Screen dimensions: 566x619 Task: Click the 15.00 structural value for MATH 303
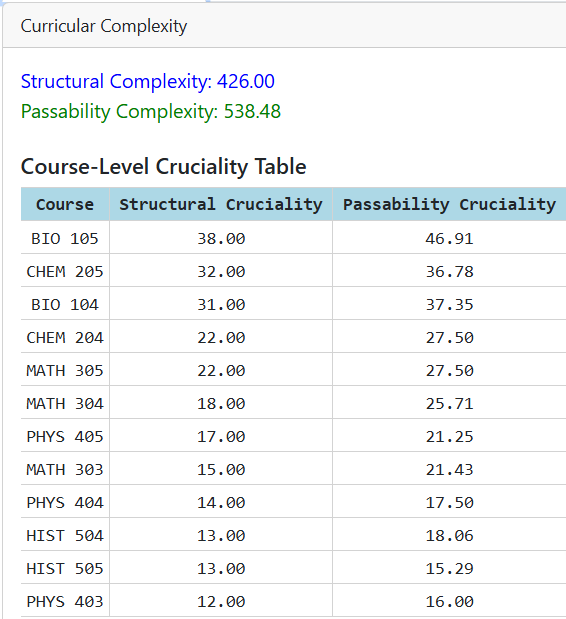coord(221,470)
